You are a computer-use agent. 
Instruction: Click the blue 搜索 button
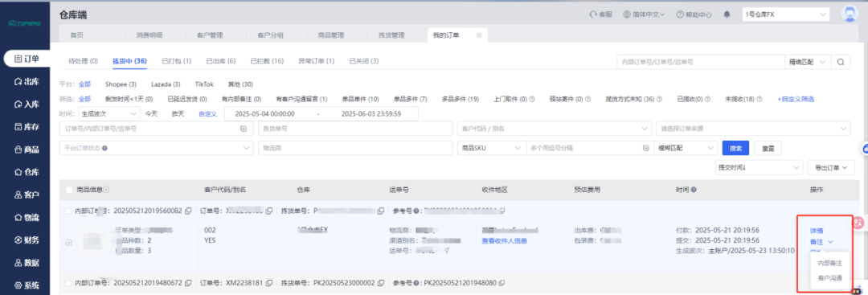click(x=735, y=149)
